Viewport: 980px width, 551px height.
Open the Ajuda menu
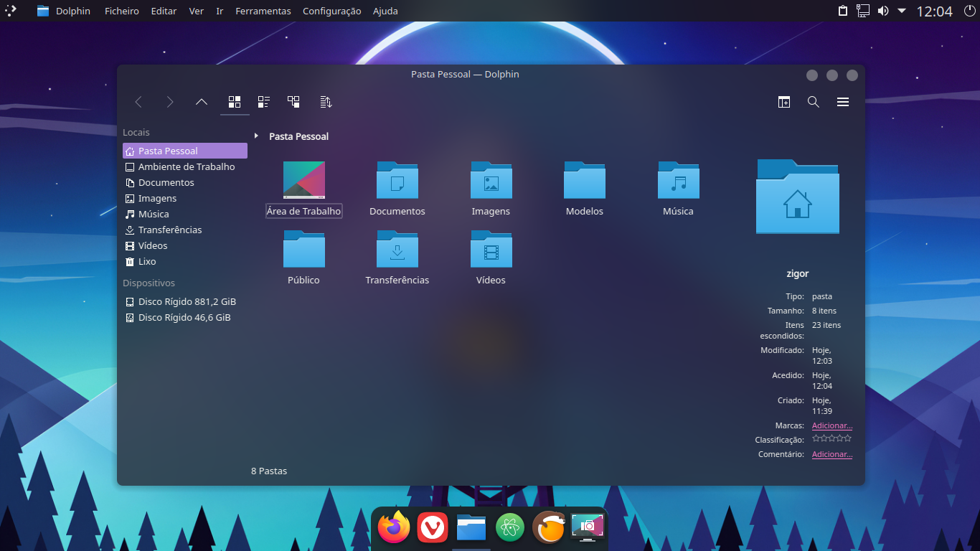click(385, 11)
